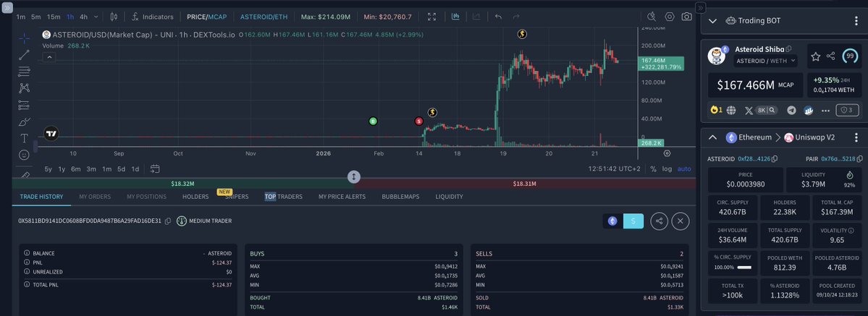Toggle trades display on chart icon
This screenshot has height=316, width=868.
pos(455,17)
